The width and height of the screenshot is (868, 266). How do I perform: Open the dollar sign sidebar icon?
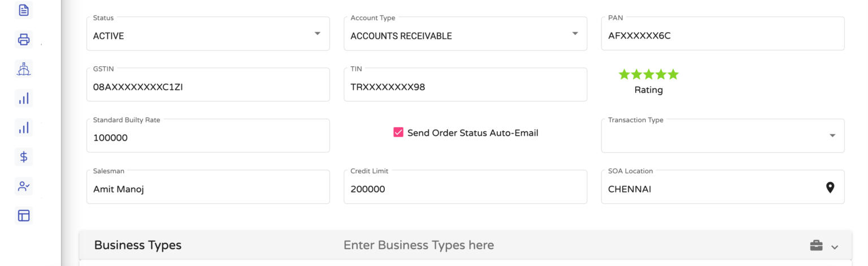click(x=24, y=157)
